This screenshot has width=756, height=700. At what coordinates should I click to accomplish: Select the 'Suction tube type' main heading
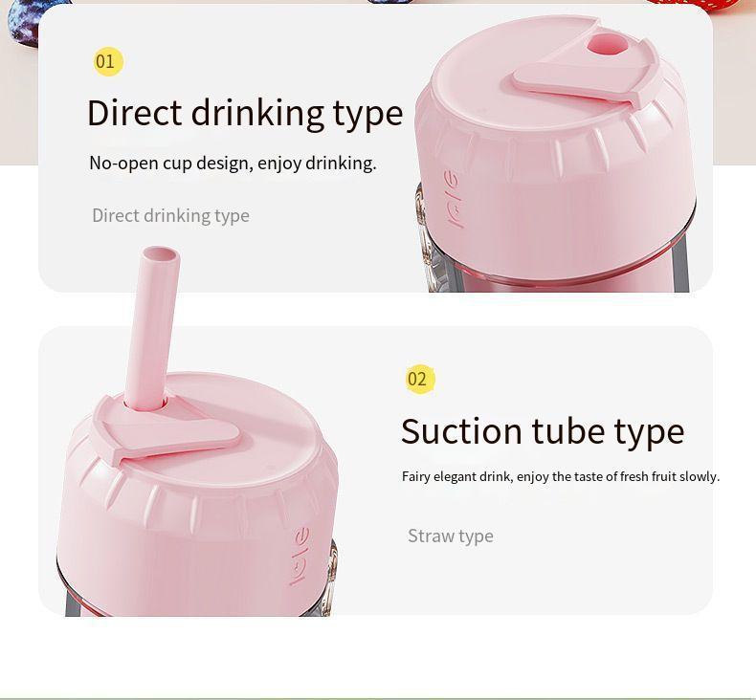pyautogui.click(x=543, y=432)
